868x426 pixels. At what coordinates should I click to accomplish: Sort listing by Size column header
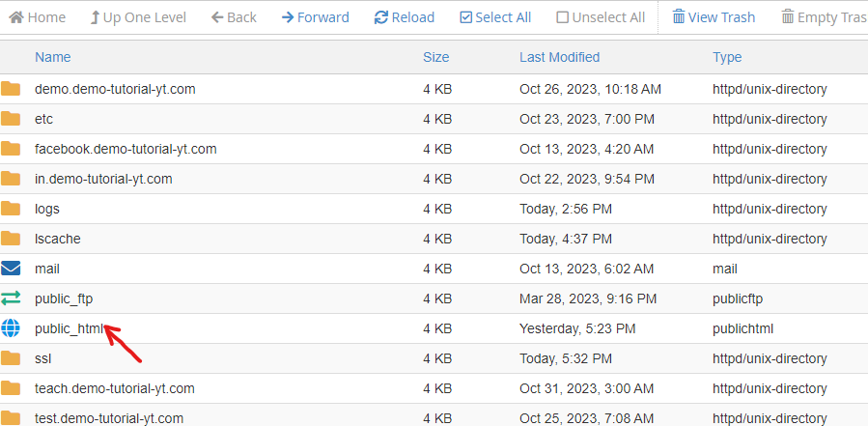pyautogui.click(x=436, y=57)
